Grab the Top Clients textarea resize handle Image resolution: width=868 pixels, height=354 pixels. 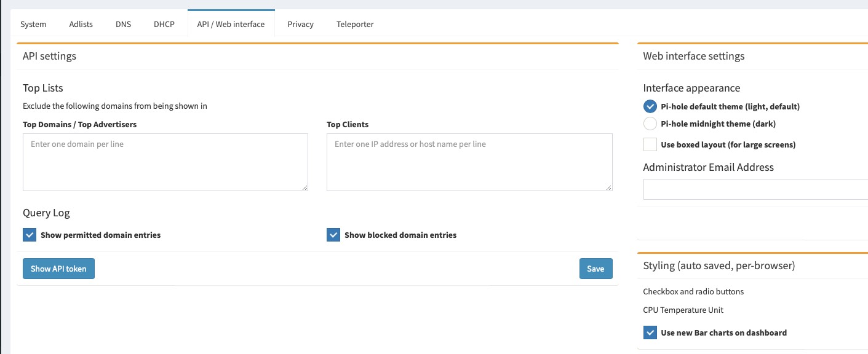pos(608,187)
